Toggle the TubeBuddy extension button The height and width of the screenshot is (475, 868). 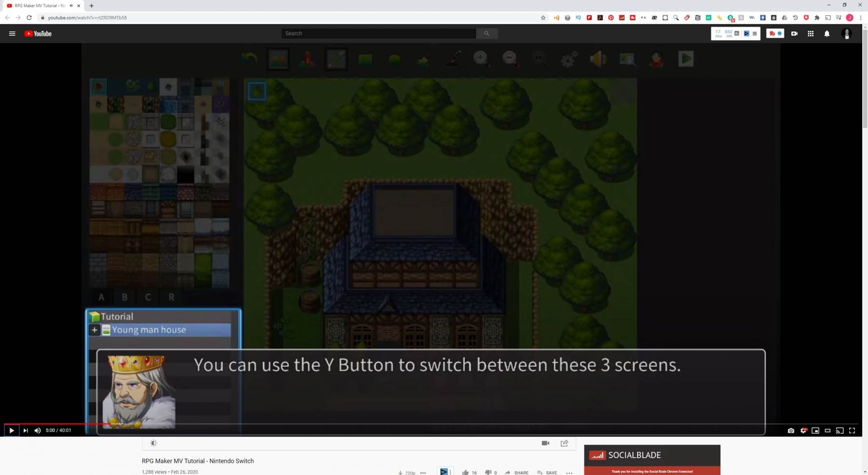[775, 33]
